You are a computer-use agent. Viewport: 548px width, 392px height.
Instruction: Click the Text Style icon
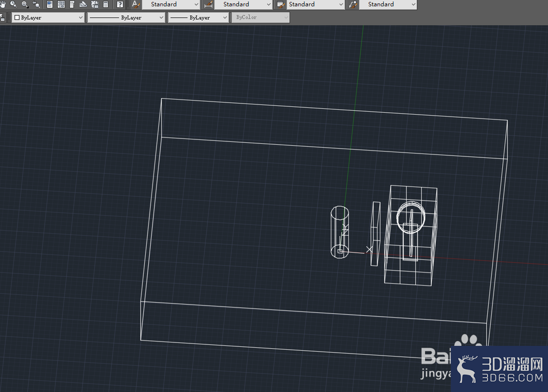click(x=136, y=4)
